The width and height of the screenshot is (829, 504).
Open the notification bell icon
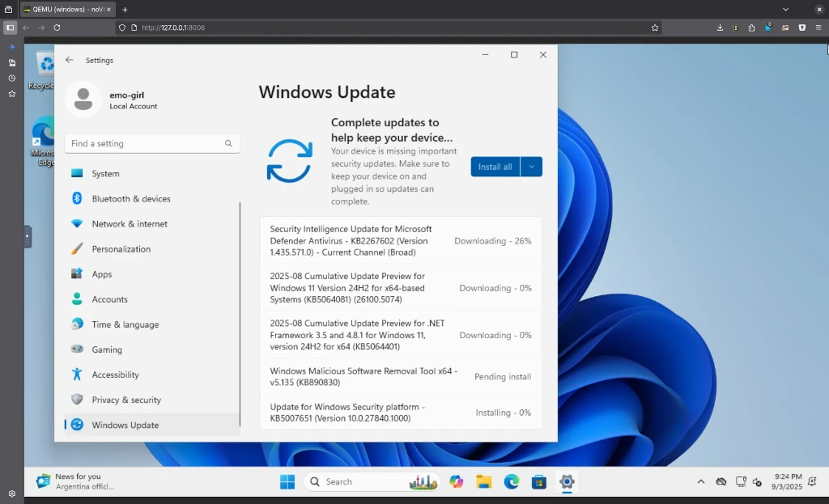pos(813,481)
